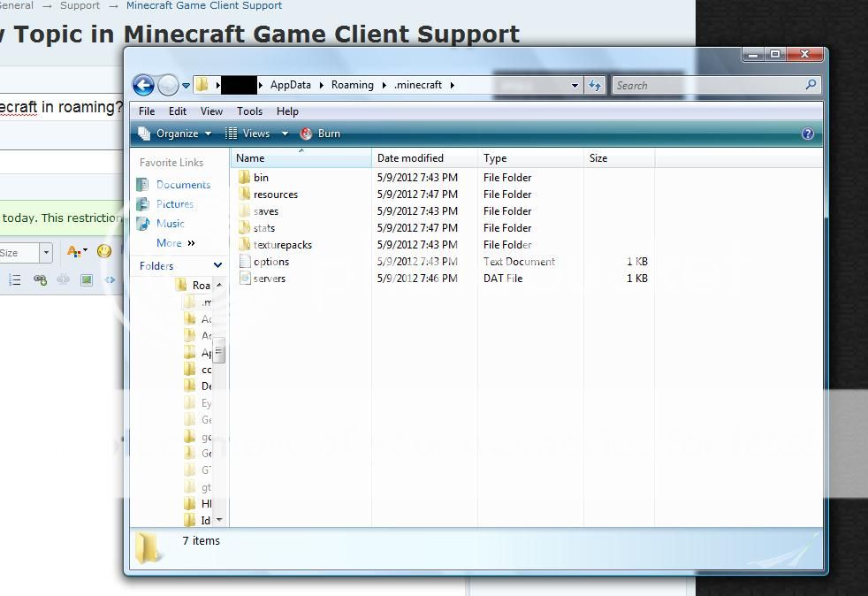The height and width of the screenshot is (596, 868).
Task: Sort by Date modified column header
Action: pos(410,158)
